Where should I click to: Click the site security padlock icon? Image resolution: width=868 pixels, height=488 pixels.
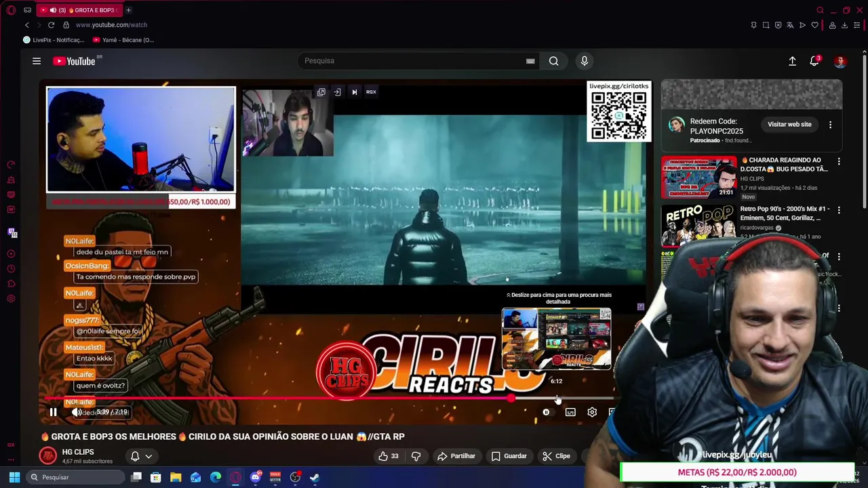(x=66, y=25)
